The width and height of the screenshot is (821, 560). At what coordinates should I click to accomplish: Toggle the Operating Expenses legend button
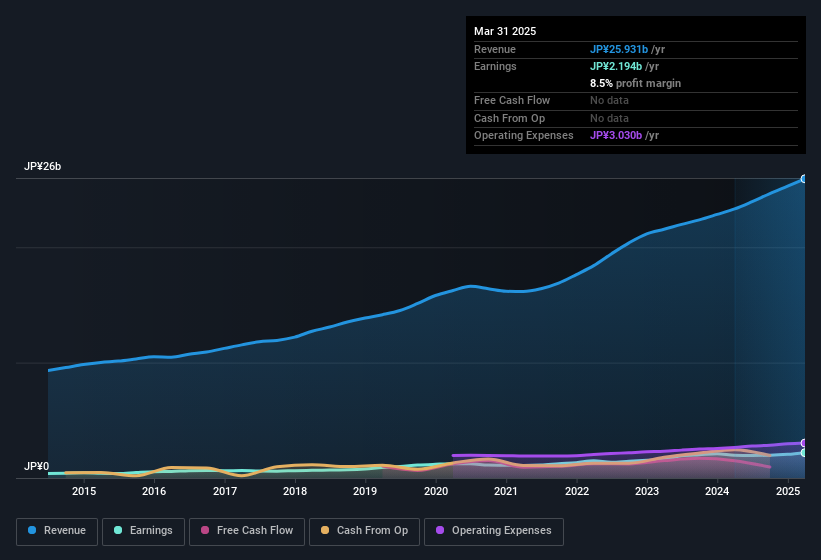tap(494, 531)
